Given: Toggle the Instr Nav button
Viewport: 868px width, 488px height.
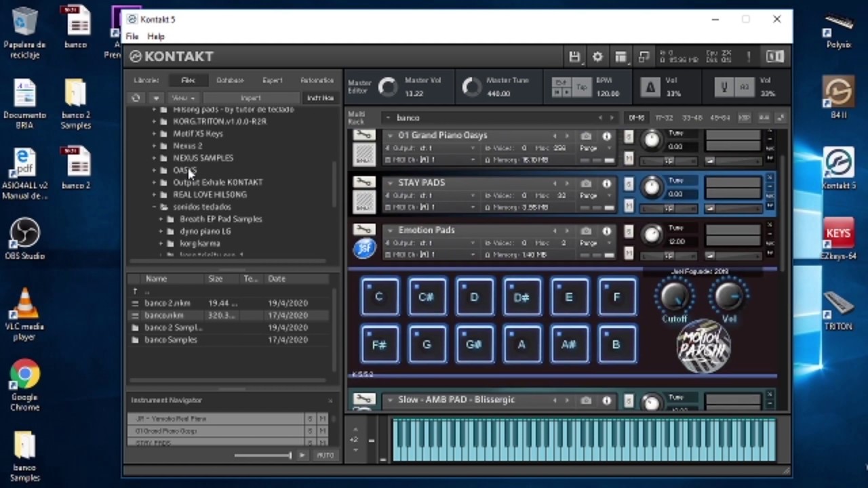Looking at the screenshot, I should point(320,98).
